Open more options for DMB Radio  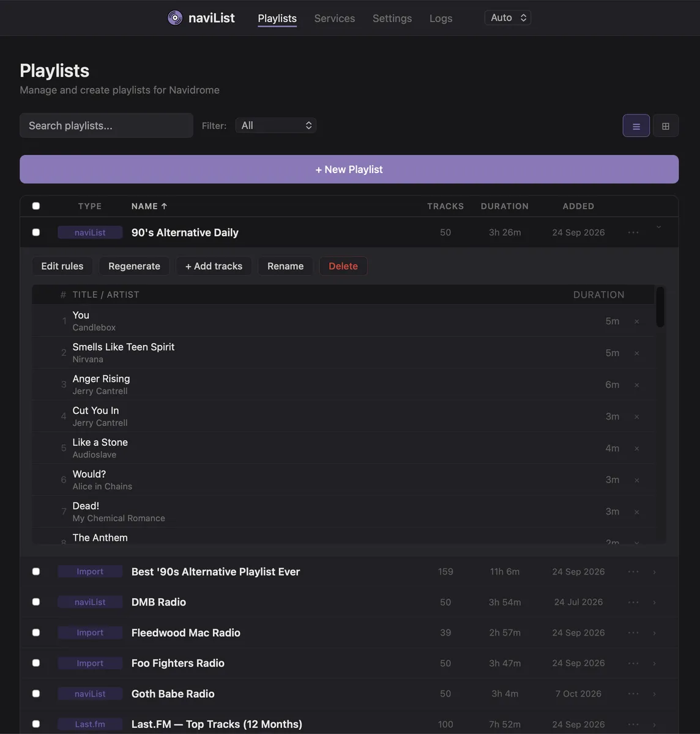[633, 602]
